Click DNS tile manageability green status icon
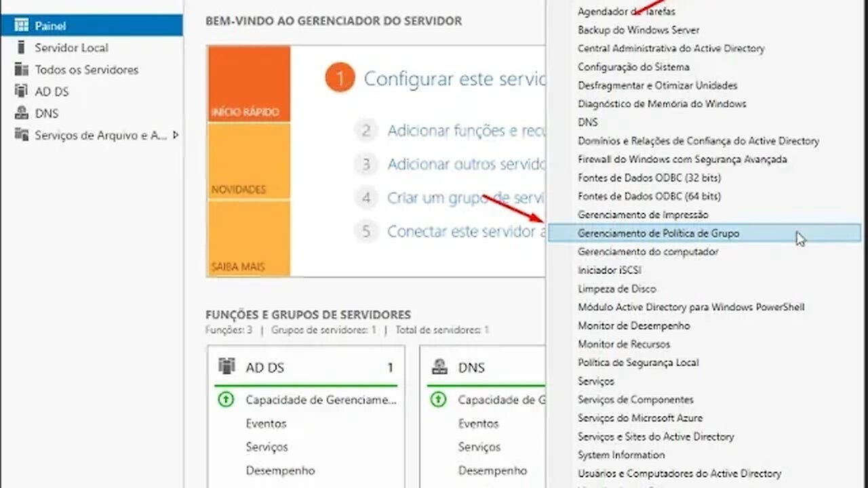The width and height of the screenshot is (868, 488). tap(438, 400)
